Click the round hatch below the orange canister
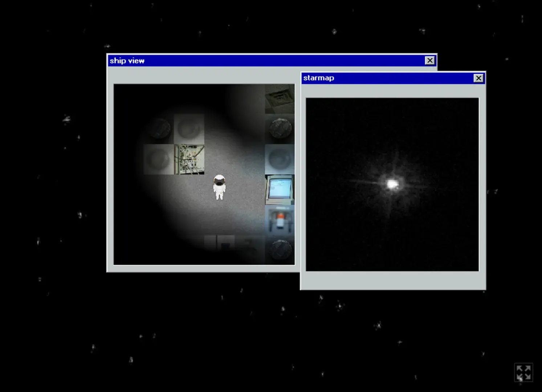Viewport: 542px width, 392px height. click(x=280, y=250)
